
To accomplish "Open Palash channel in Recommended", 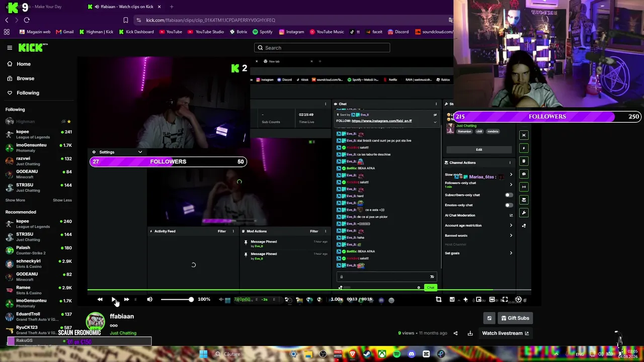I will coord(39,250).
